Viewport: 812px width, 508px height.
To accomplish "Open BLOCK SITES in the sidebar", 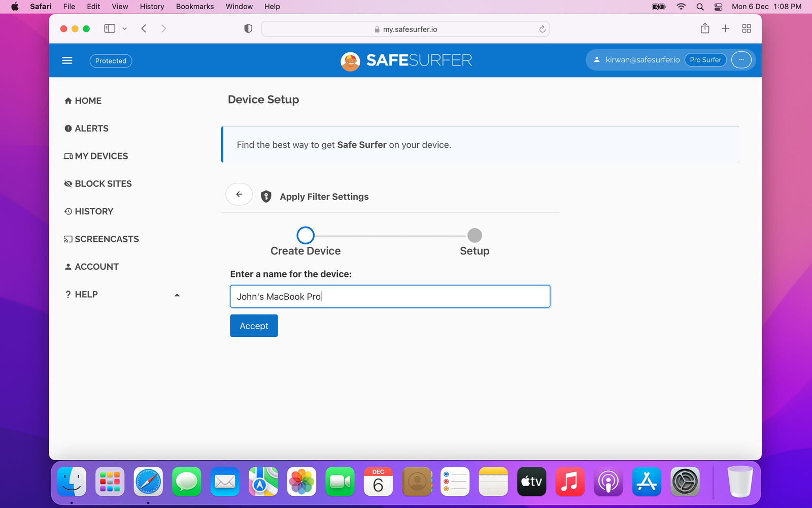I will [x=98, y=184].
